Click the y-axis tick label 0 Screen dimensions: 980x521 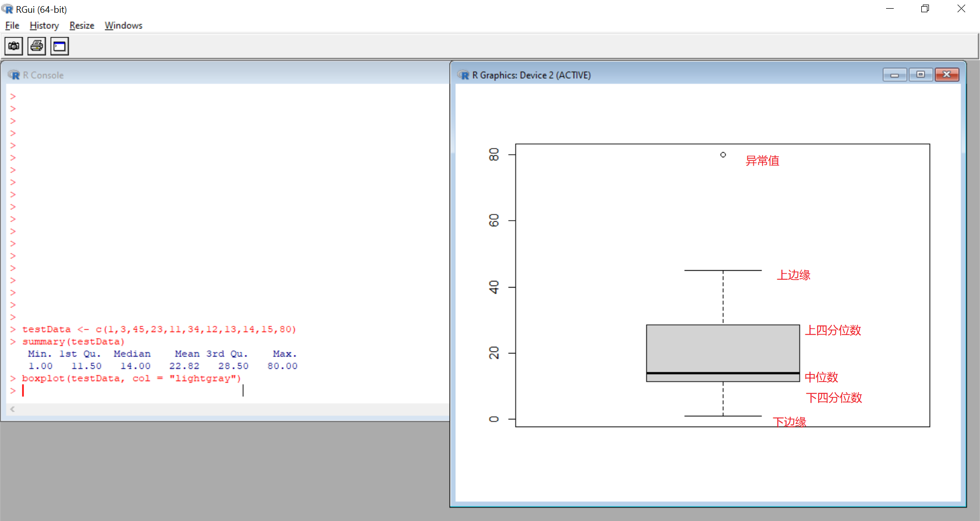494,419
